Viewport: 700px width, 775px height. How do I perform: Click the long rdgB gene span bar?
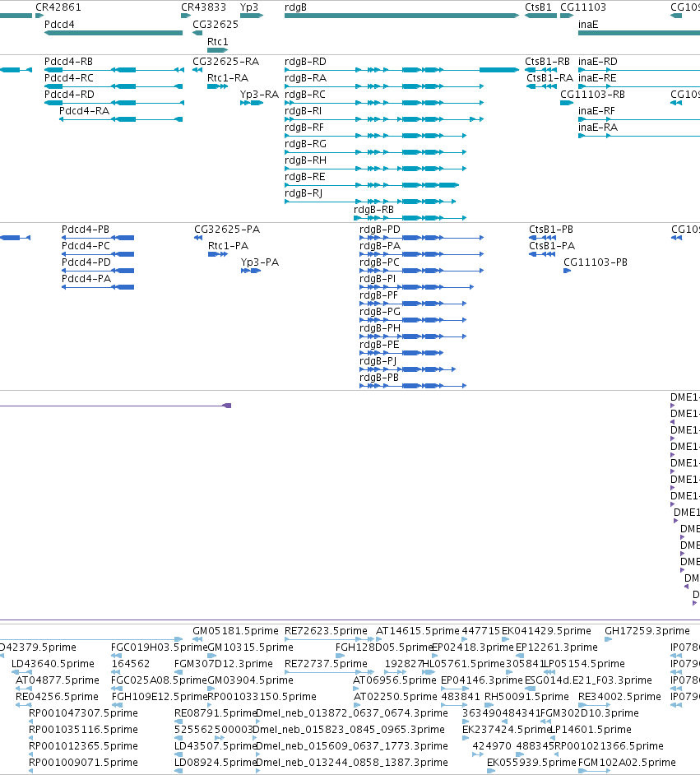(x=401, y=16)
